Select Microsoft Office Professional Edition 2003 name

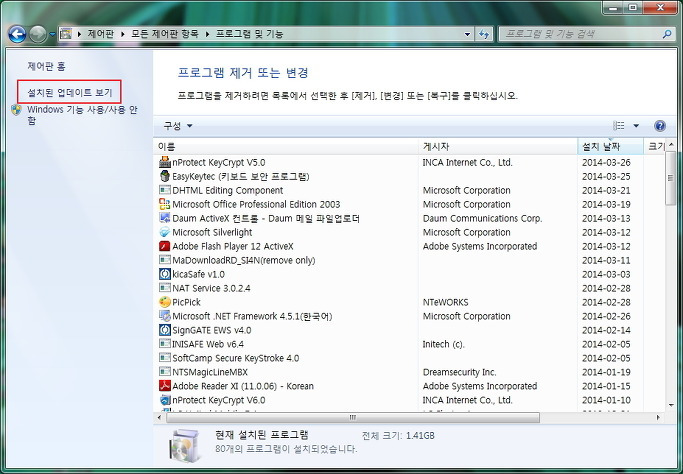point(256,204)
